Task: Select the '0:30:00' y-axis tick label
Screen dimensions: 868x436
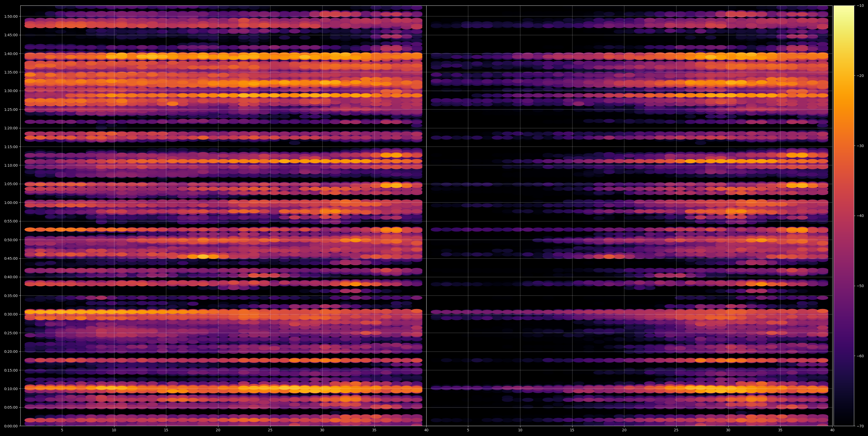Action: [11, 314]
